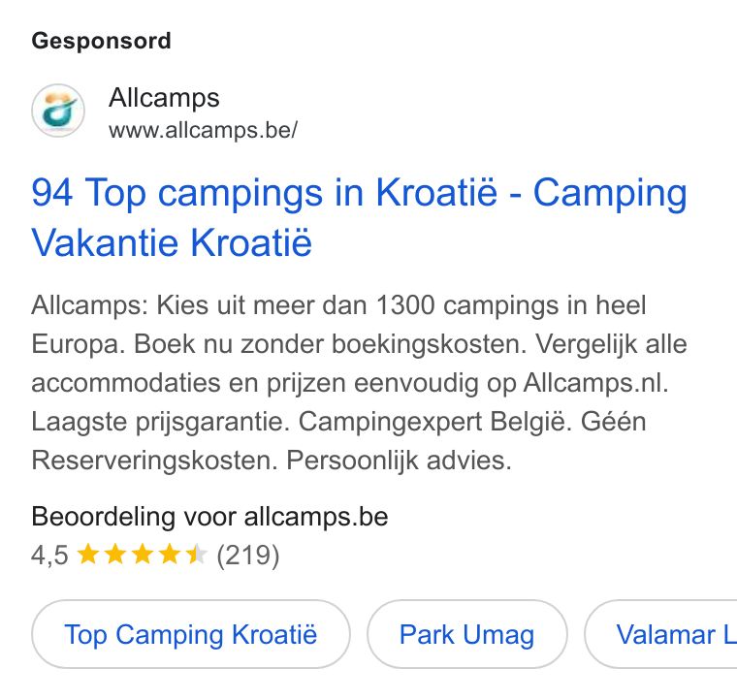Select the Top Camping Kroatië chip
The width and height of the screenshot is (737, 700).
(191, 634)
